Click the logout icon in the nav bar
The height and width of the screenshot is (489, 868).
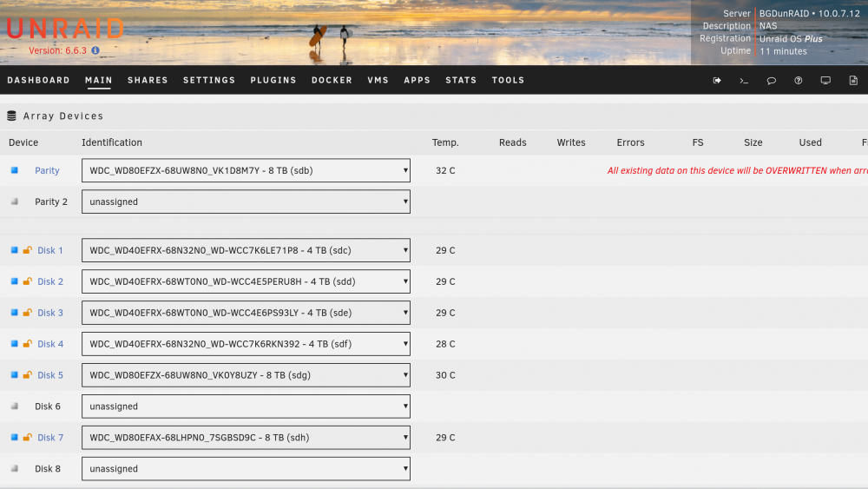pos(717,80)
